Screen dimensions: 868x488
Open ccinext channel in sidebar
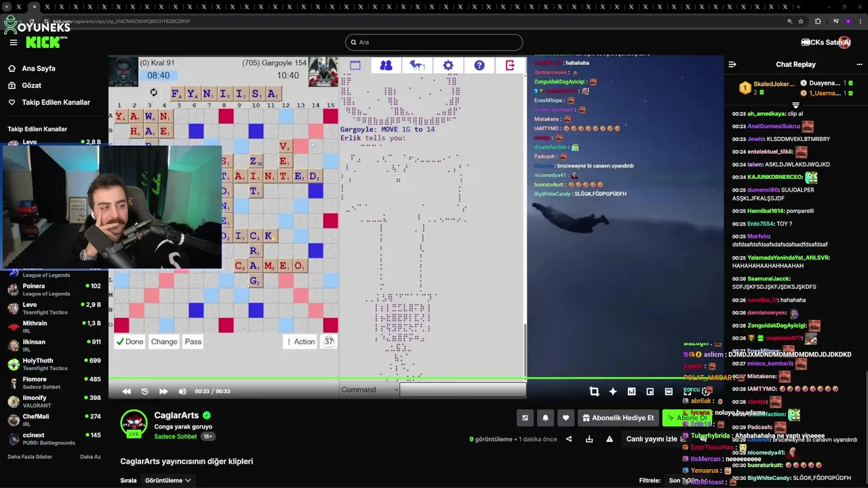click(x=54, y=439)
